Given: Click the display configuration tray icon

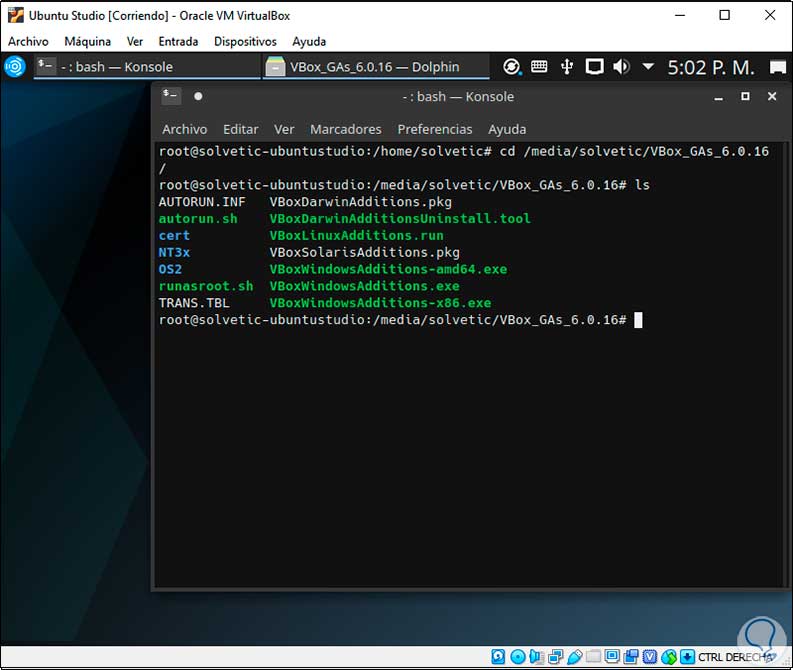Looking at the screenshot, I should pos(594,67).
